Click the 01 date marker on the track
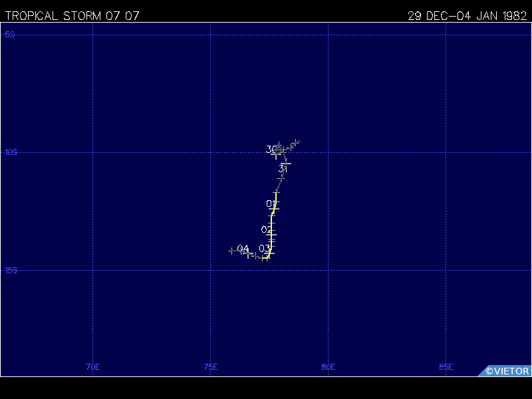 [271, 203]
